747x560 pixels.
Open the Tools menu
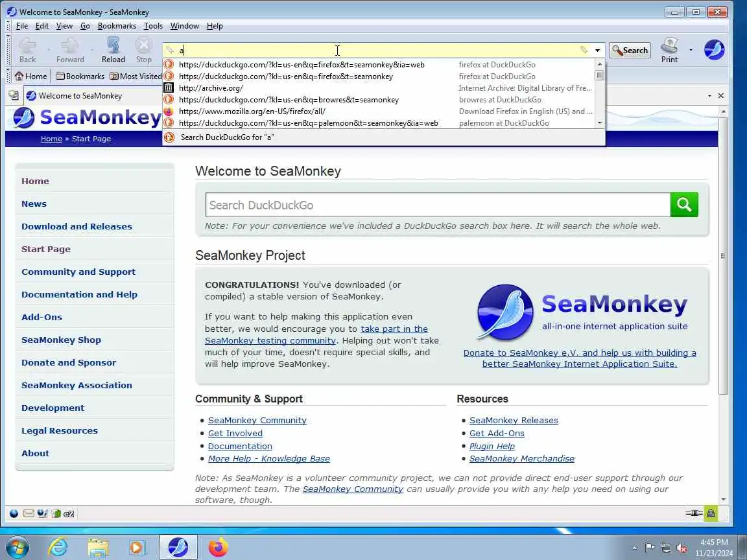pyautogui.click(x=153, y=26)
